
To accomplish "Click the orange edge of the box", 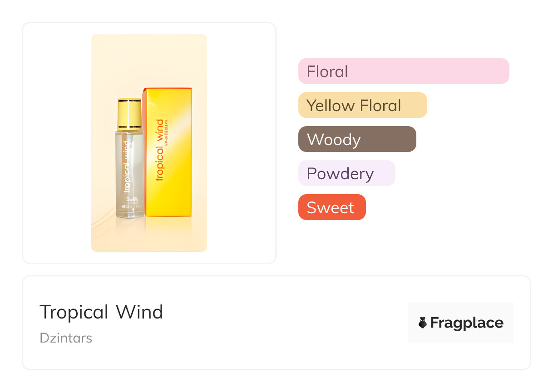I will pos(143,154).
